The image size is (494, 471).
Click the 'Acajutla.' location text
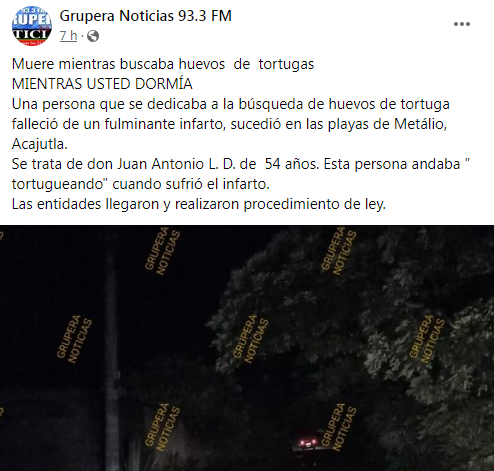[x=40, y=144]
